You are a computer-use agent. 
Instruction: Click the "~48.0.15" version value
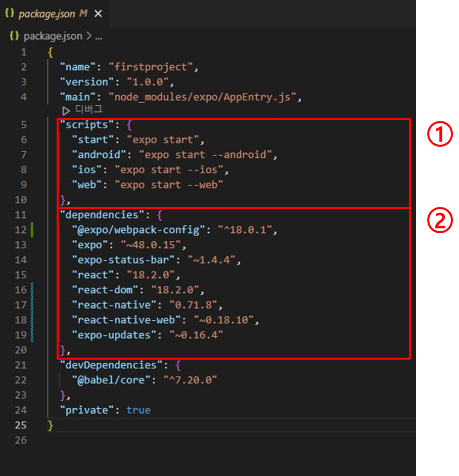[x=151, y=245]
